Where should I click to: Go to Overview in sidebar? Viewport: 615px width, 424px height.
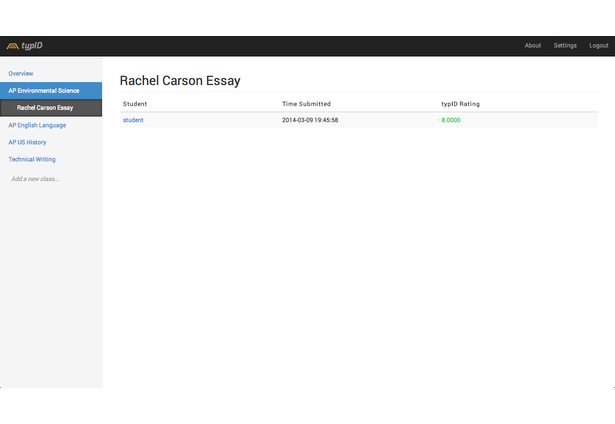(x=21, y=73)
